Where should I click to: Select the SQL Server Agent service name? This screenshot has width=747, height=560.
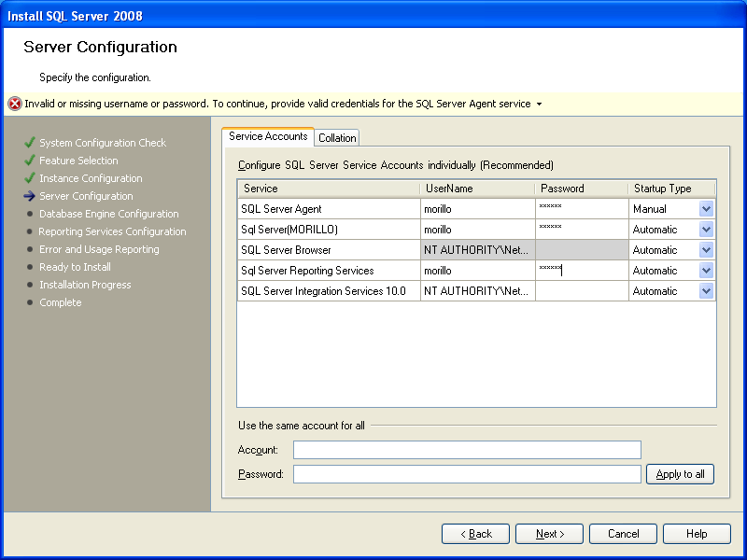pyautogui.click(x=281, y=208)
